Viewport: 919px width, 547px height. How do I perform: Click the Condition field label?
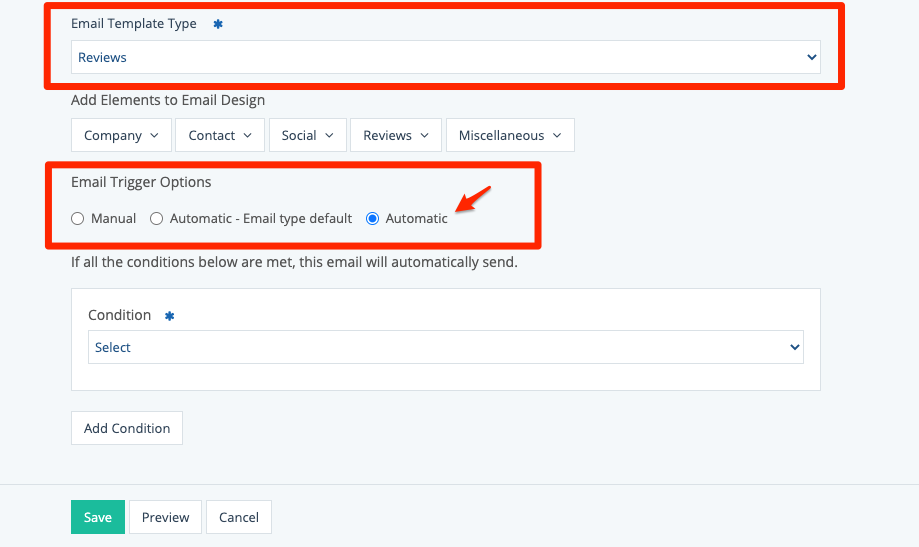[119, 315]
